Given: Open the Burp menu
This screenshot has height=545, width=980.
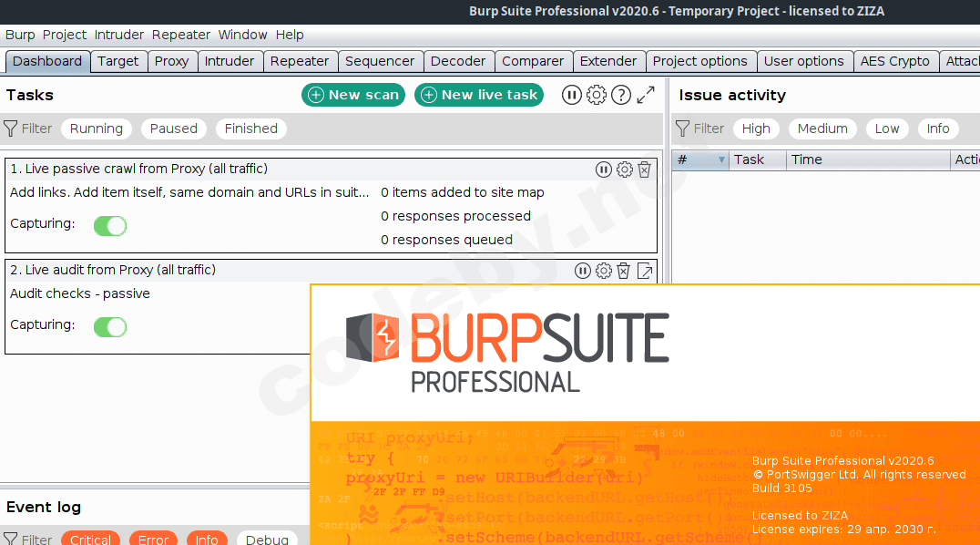Looking at the screenshot, I should tap(20, 35).
